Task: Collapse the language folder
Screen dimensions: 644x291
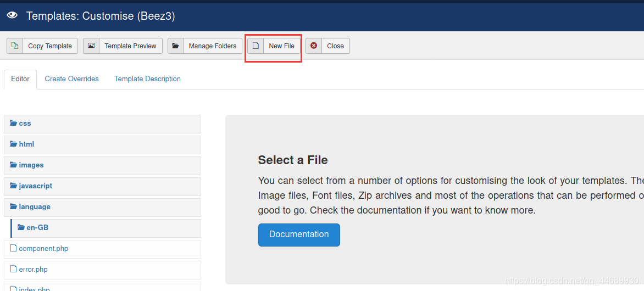Action: click(x=34, y=207)
